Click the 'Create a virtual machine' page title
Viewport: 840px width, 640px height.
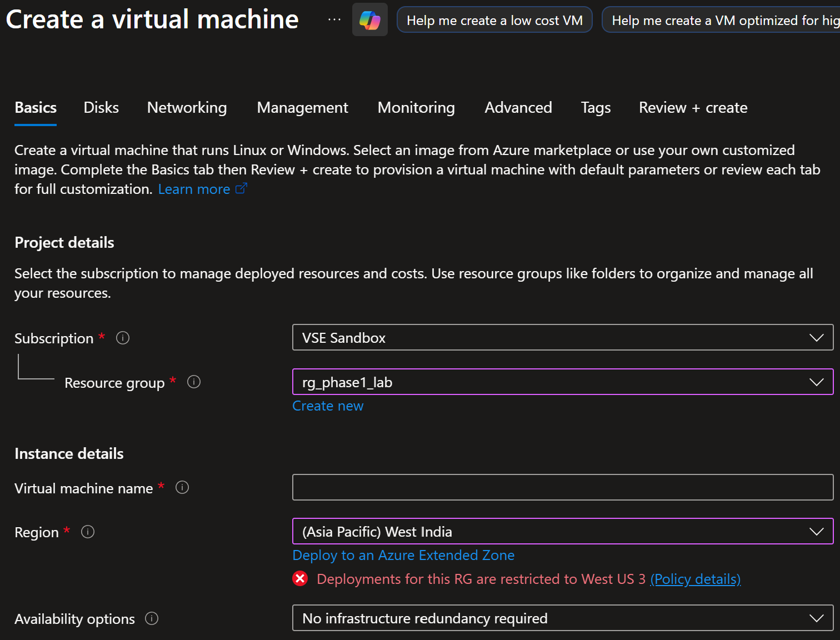pos(152,19)
